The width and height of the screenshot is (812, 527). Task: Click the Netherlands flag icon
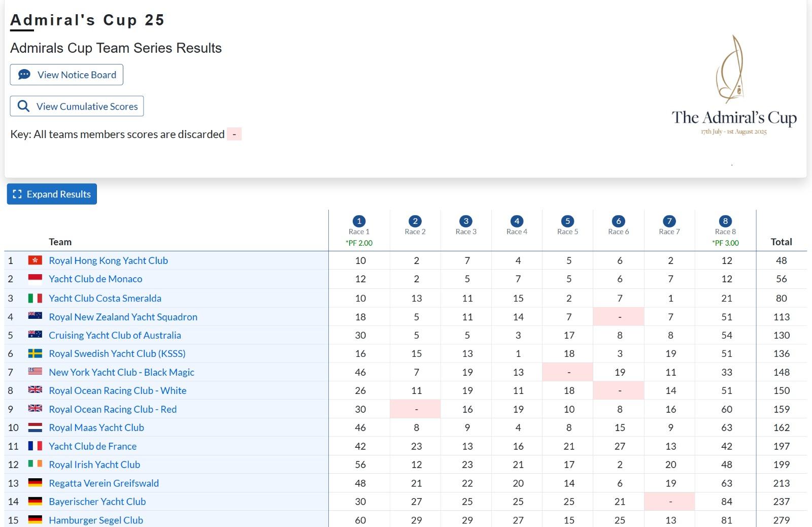[35, 427]
